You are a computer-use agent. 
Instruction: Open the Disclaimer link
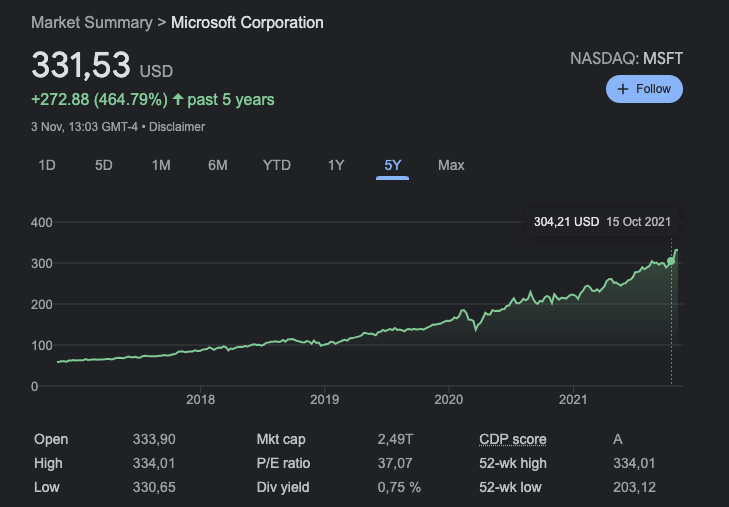pyautogui.click(x=177, y=127)
